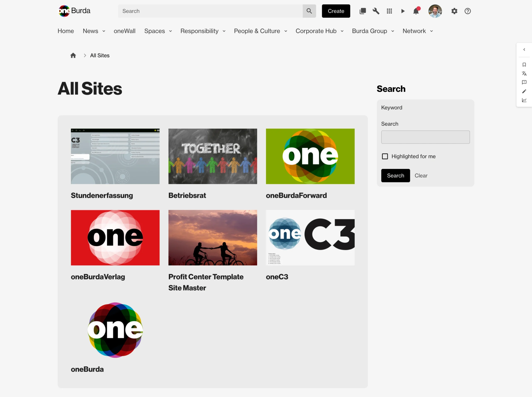The width and height of the screenshot is (532, 397).
Task: Click the Betriebsrat Together chalkboard thumbnail
Action: [213, 156]
